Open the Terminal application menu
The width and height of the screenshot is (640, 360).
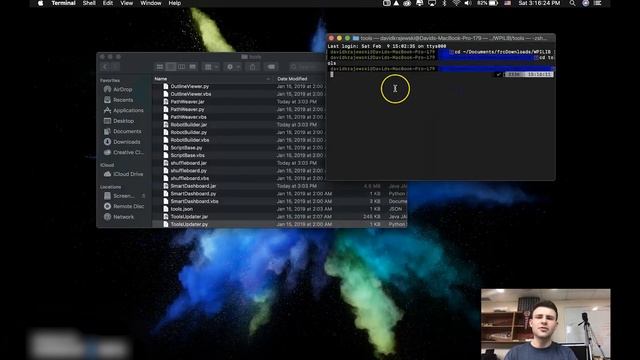pos(63,3)
